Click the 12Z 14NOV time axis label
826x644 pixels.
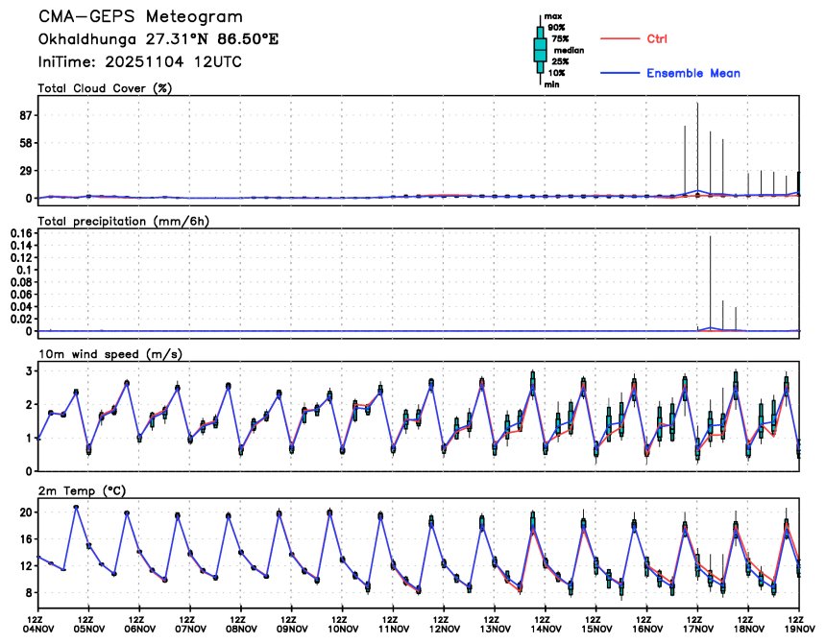[x=546, y=625]
